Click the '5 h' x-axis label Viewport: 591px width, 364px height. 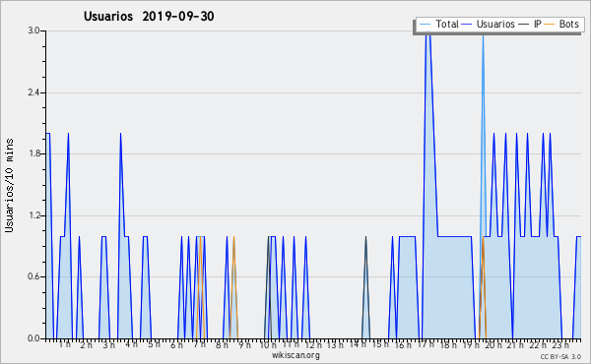pyautogui.click(x=154, y=344)
